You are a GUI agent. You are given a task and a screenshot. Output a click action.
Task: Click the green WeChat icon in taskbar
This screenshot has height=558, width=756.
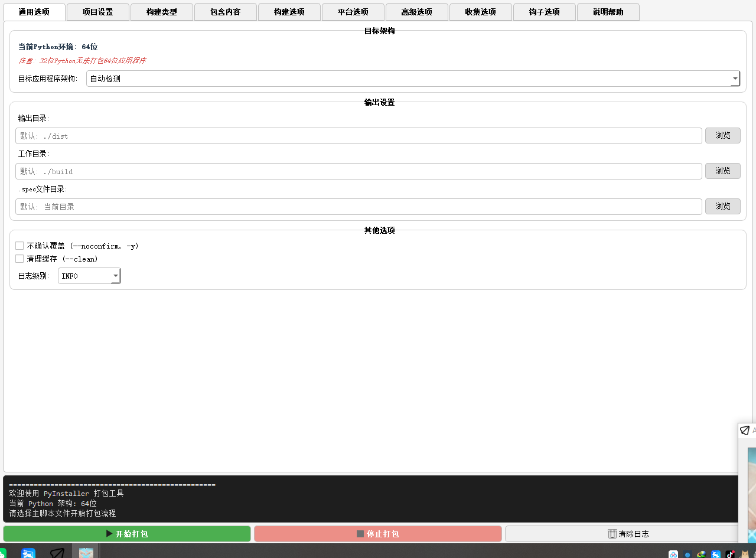point(3,553)
